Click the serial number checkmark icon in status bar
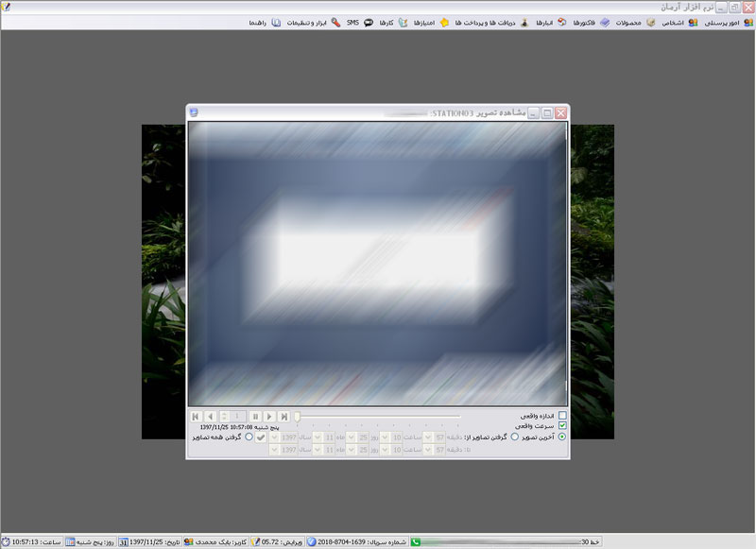756x549 pixels. click(x=312, y=542)
